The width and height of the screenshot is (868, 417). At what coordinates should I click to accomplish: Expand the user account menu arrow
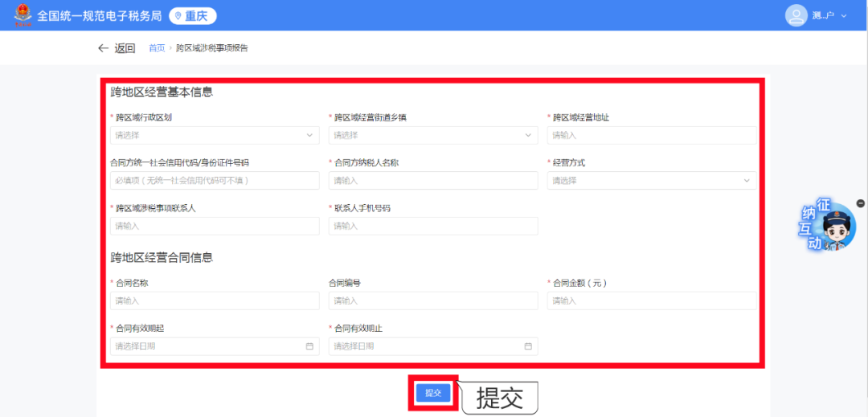click(844, 16)
